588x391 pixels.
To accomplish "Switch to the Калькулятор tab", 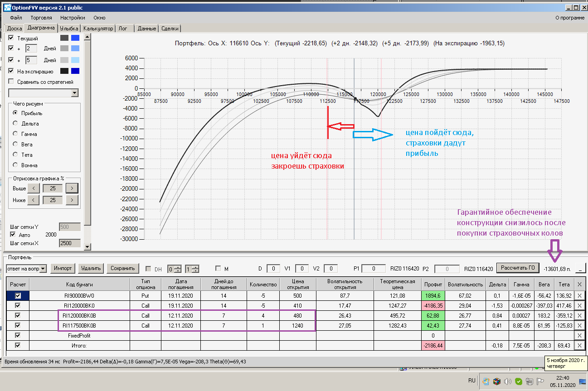I will click(98, 28).
